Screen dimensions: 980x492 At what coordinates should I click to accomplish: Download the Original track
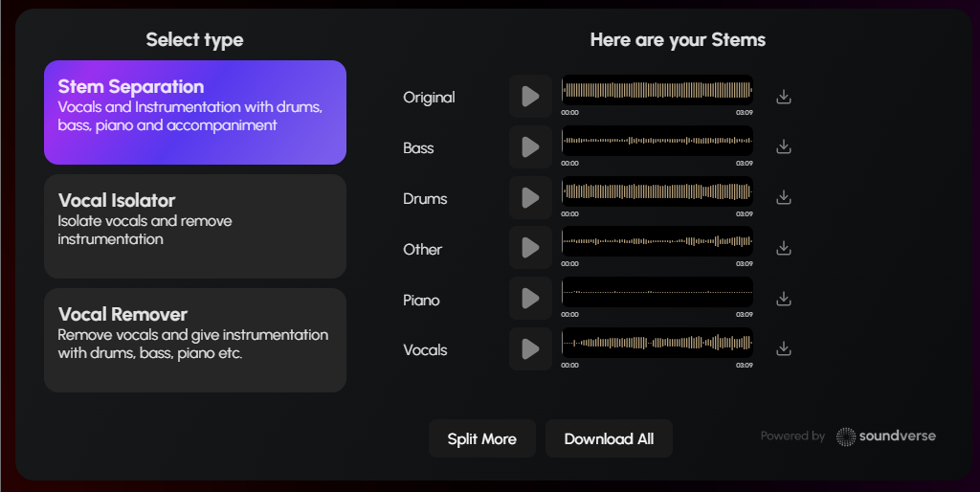[x=784, y=97]
